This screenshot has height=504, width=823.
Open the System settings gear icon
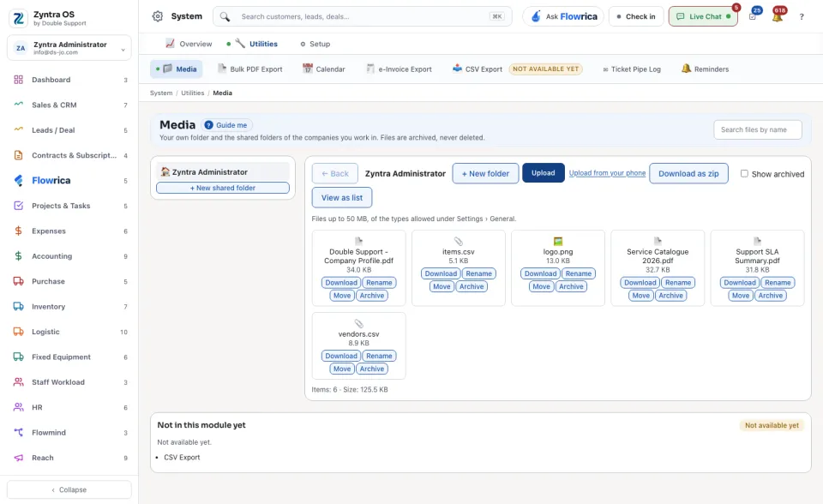click(158, 16)
